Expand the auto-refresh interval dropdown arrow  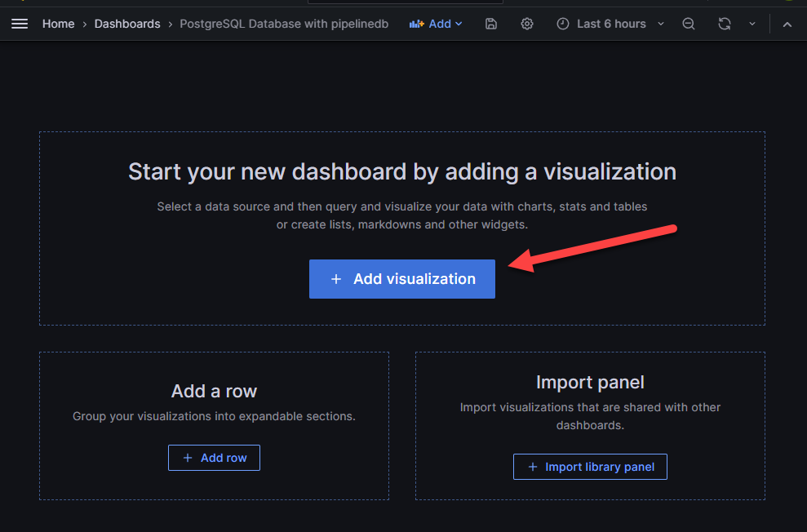[752, 24]
